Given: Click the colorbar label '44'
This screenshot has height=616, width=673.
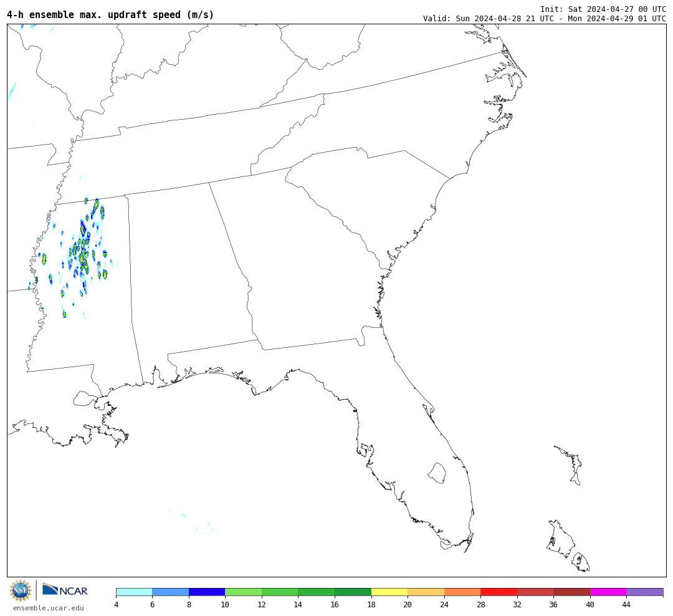Looking at the screenshot, I should (626, 604).
